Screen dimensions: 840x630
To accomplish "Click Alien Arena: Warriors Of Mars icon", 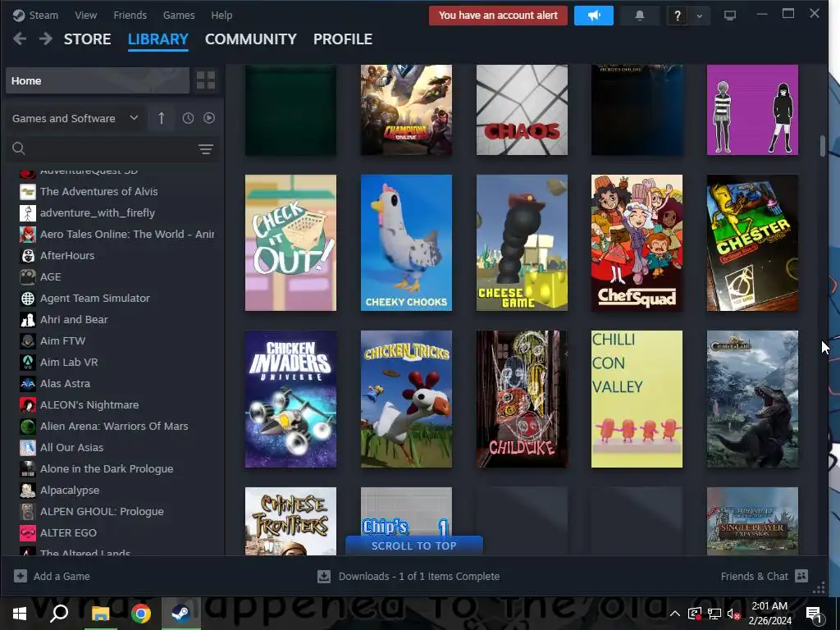I will pos(28,427).
